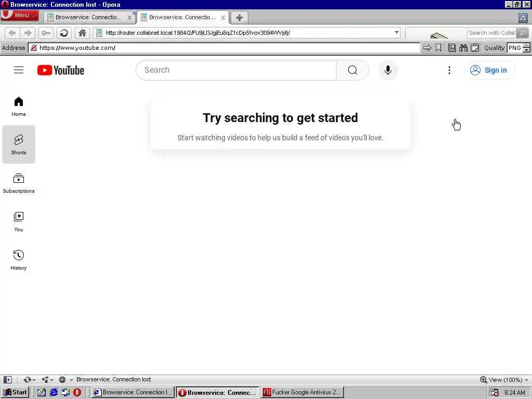The width and height of the screenshot is (532, 399).
Task: Open a new tab with plus button
Action: pos(239,18)
